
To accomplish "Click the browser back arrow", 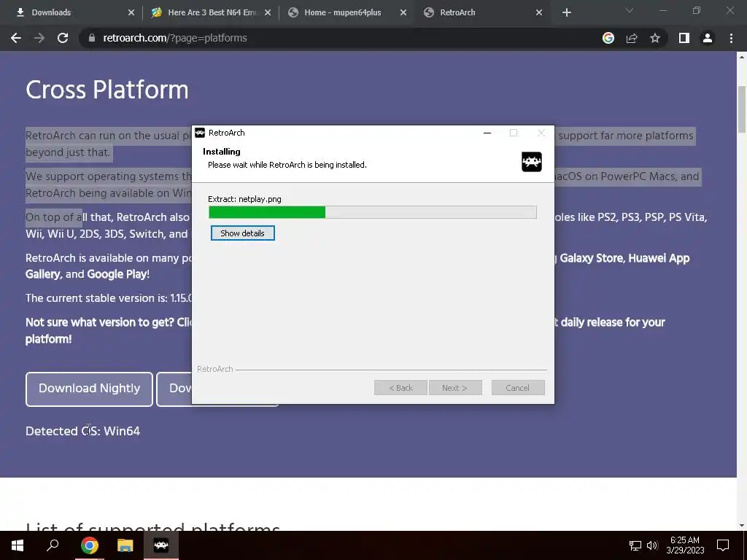I will (16, 38).
